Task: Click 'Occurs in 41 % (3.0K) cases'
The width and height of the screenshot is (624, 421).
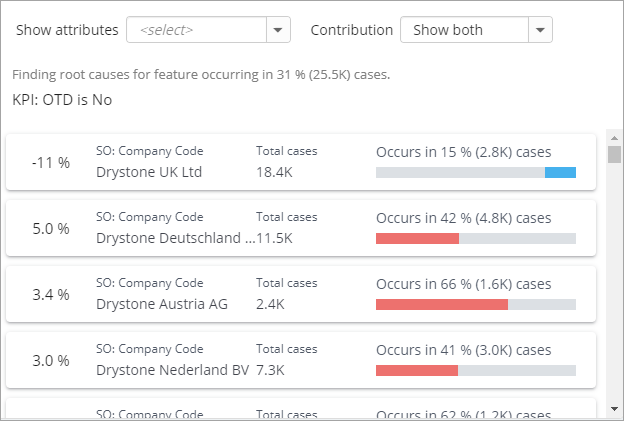Action: point(464,350)
